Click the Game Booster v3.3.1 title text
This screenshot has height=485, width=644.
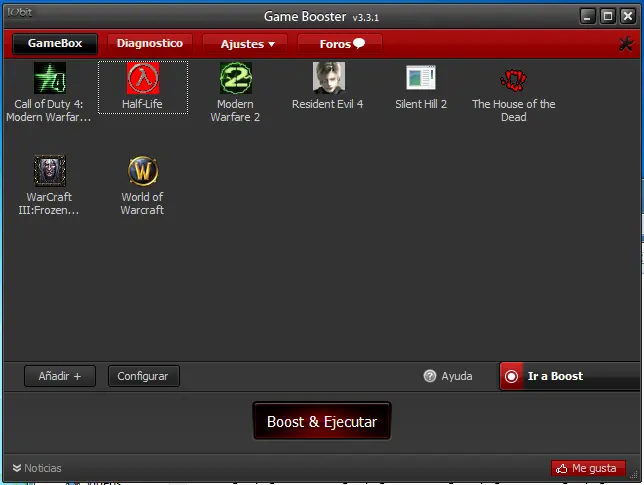(x=321, y=16)
